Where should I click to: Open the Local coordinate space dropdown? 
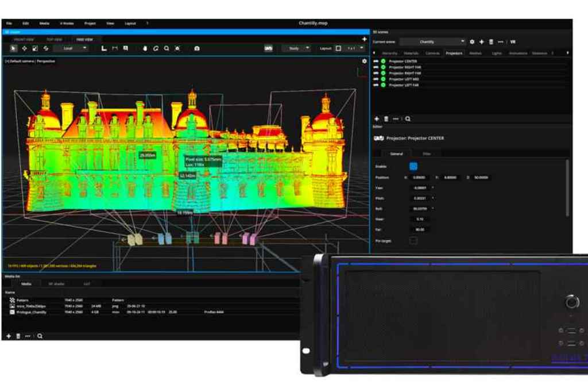point(71,48)
